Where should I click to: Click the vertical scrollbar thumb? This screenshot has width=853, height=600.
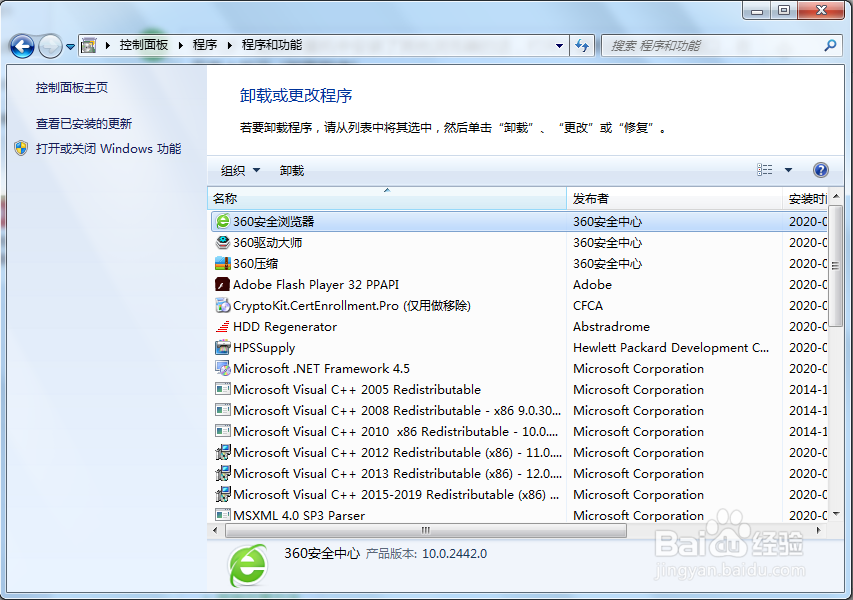click(x=836, y=265)
